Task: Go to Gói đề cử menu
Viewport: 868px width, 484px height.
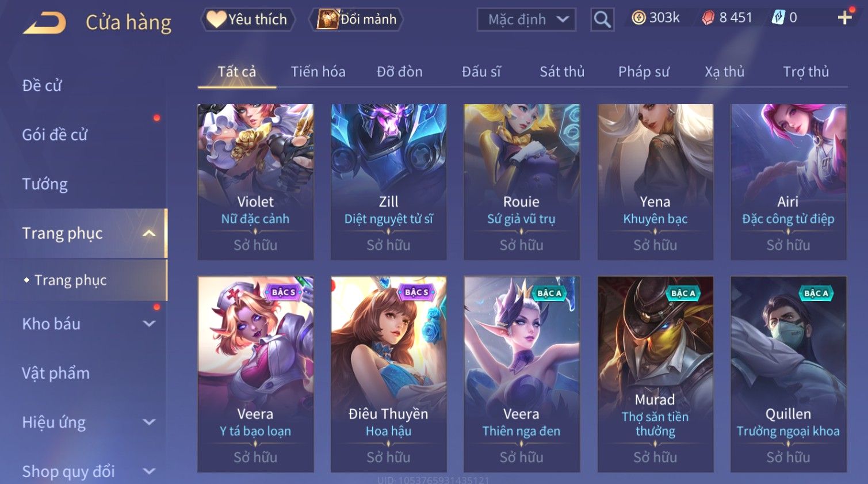Action: click(x=55, y=135)
